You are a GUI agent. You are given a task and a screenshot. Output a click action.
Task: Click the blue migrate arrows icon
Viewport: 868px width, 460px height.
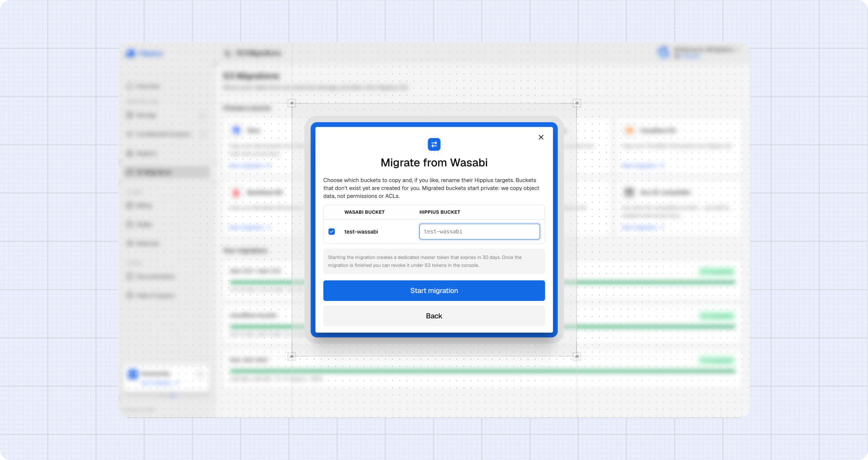434,144
